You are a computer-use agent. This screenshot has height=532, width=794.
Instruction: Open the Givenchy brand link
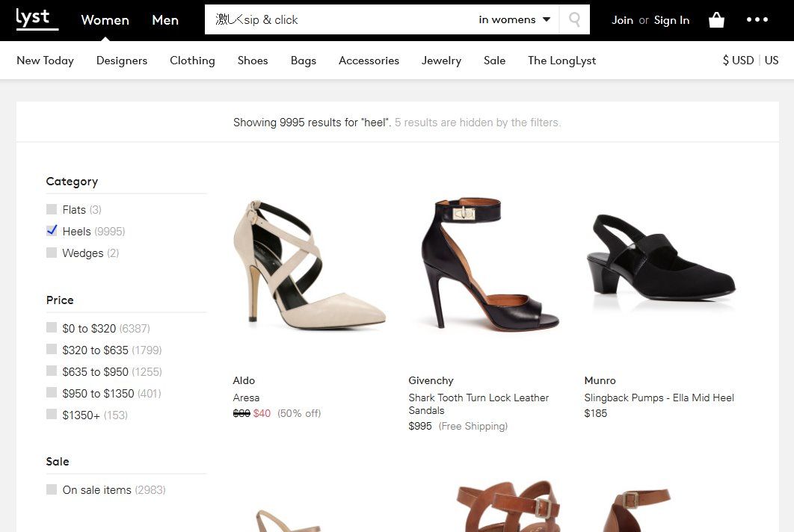431,380
